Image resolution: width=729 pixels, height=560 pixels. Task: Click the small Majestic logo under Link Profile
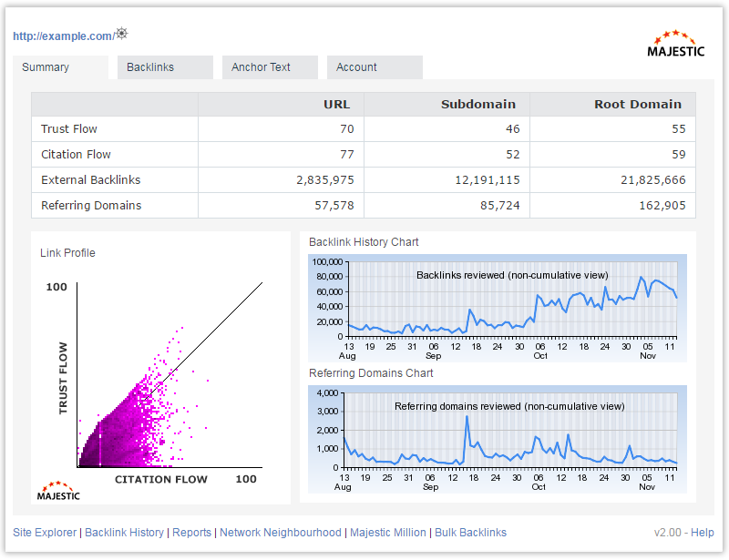pos(58,491)
